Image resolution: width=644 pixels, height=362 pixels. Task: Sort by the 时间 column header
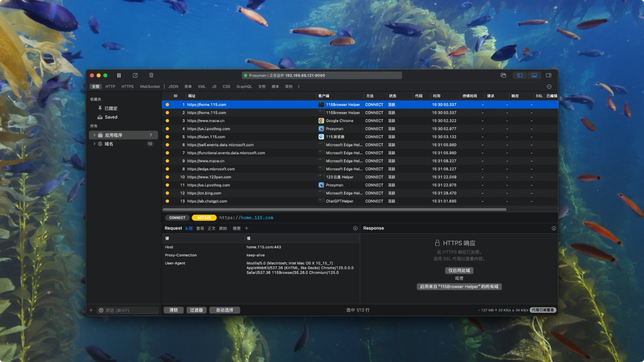[445, 96]
